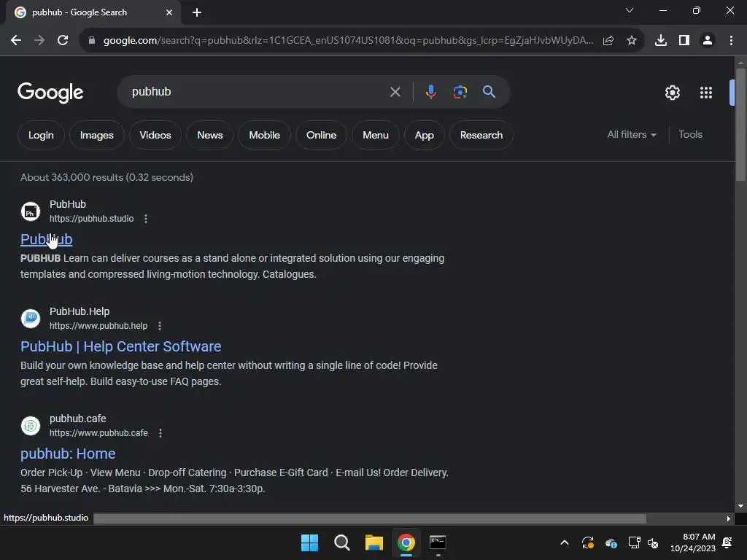Select the News filter chip
This screenshot has height=560, width=747.
point(210,135)
